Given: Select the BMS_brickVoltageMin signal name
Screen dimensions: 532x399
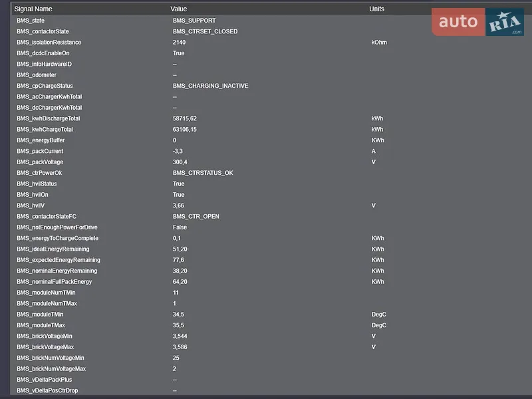Looking at the screenshot, I should coord(45,336).
